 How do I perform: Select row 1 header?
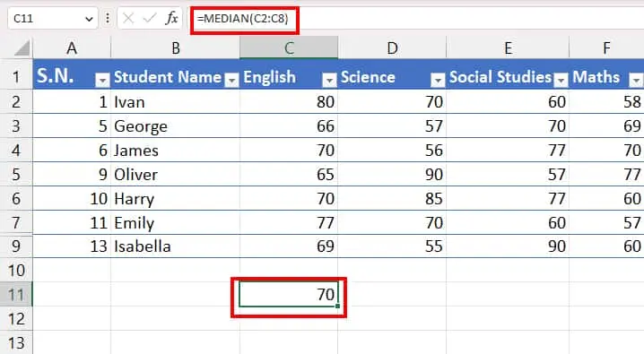tap(16, 77)
